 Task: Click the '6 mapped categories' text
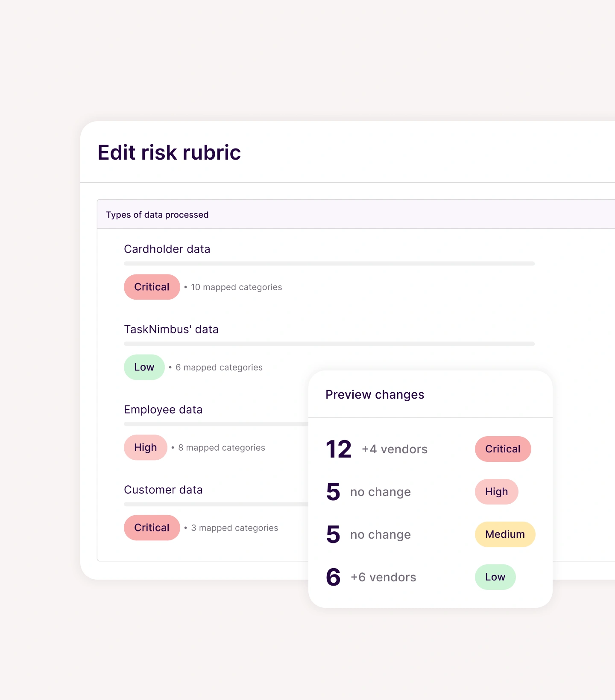click(219, 367)
